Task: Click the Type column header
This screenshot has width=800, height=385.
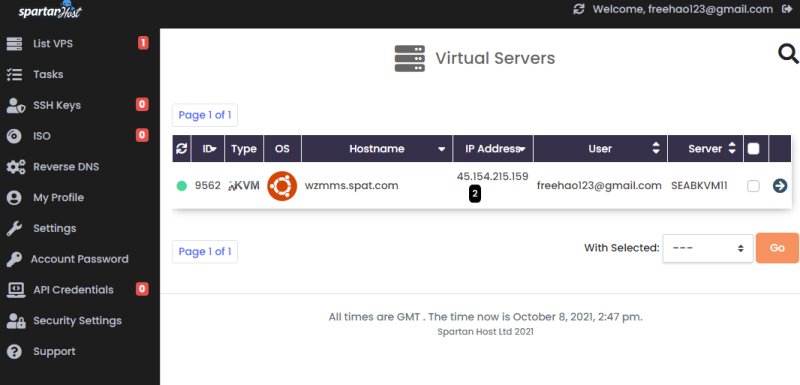Action: pyautogui.click(x=244, y=148)
